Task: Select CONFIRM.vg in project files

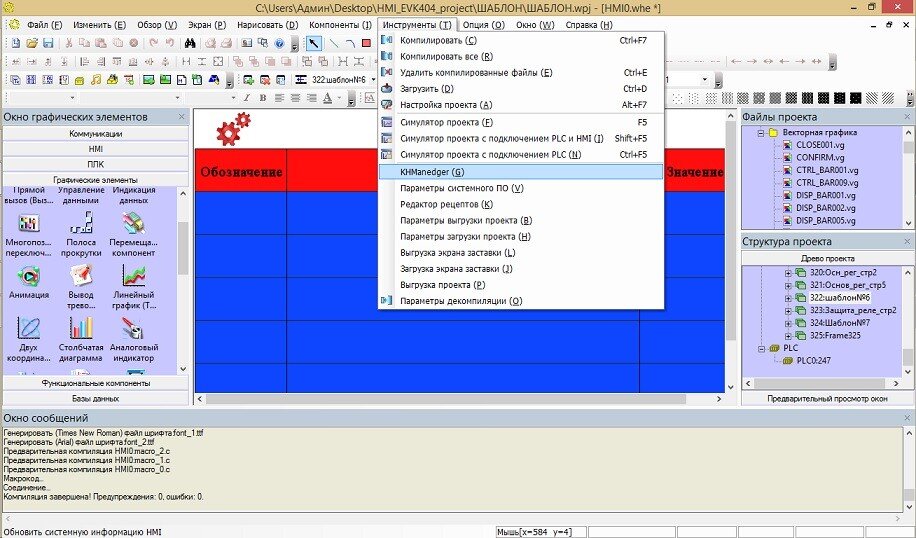Action: point(820,158)
